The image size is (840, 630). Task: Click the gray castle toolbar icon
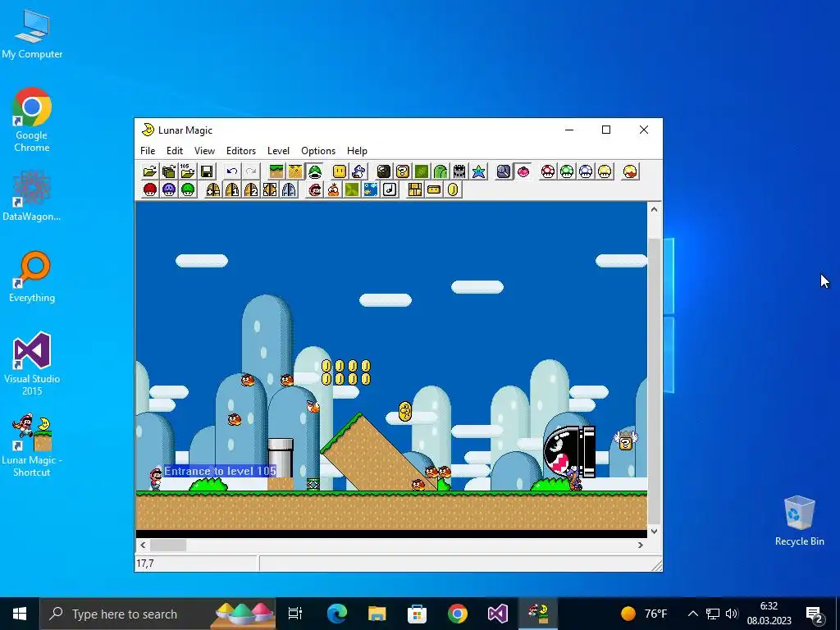pyautogui.click(x=459, y=171)
